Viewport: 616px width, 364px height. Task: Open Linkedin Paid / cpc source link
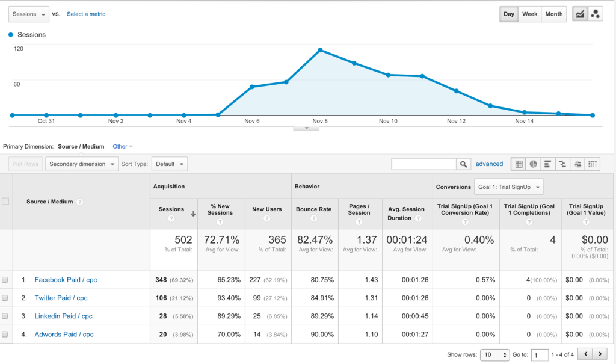(x=63, y=316)
